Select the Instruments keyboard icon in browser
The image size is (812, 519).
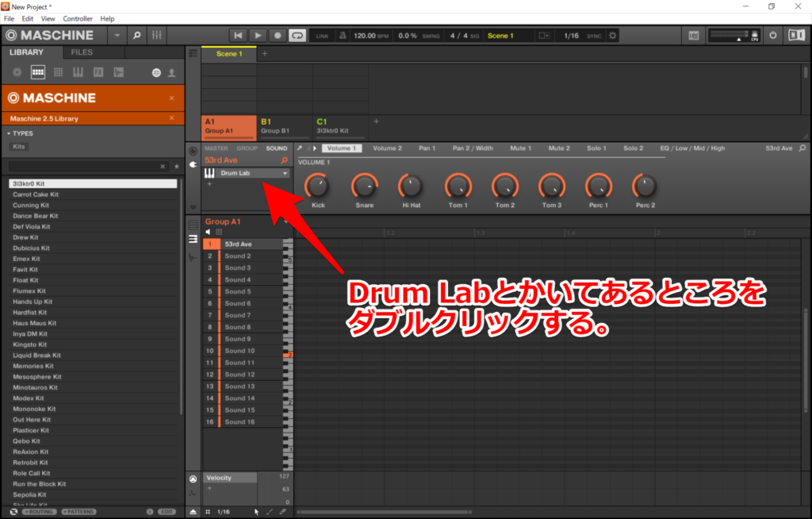pyautogui.click(x=78, y=72)
